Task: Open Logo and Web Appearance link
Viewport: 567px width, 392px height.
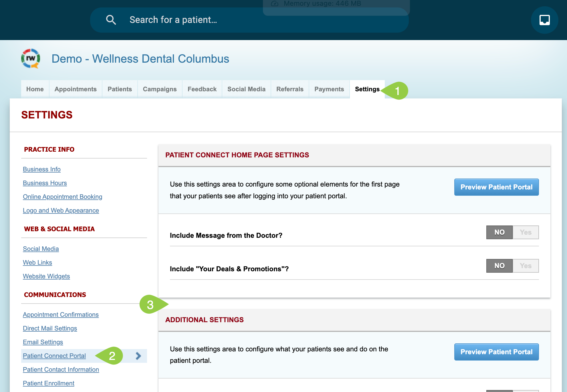Action: point(61,210)
